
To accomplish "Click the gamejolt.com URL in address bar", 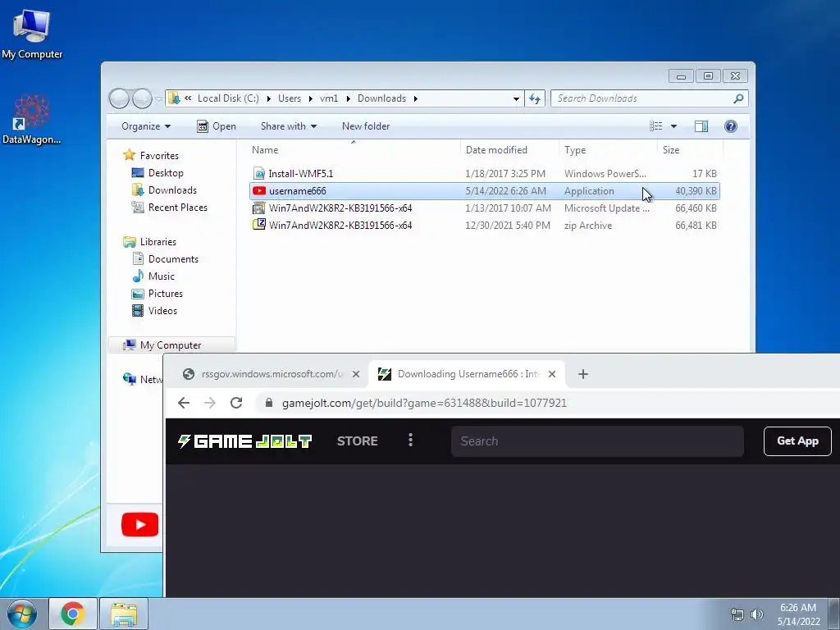I will (x=424, y=403).
